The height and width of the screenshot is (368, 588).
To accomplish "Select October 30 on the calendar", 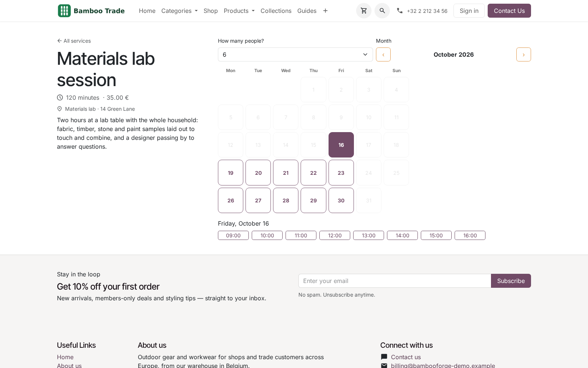I will (x=341, y=201).
